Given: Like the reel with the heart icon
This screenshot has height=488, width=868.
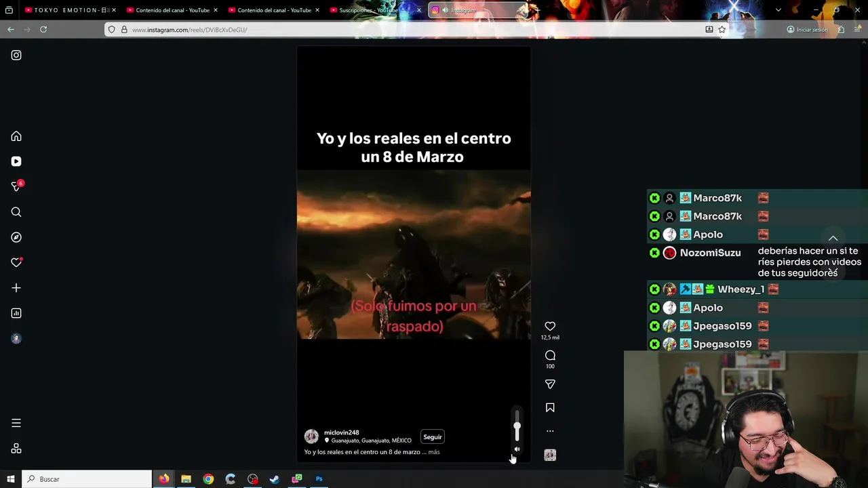Looking at the screenshot, I should click(550, 327).
